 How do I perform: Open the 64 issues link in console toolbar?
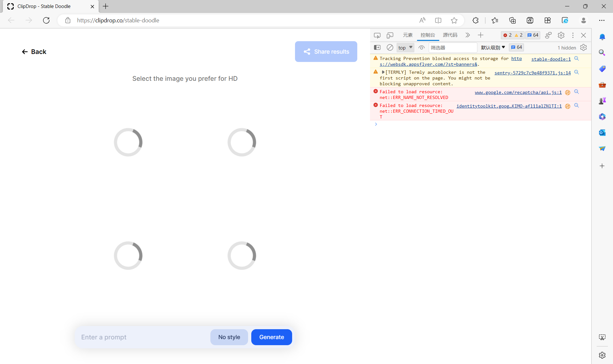[x=516, y=47]
